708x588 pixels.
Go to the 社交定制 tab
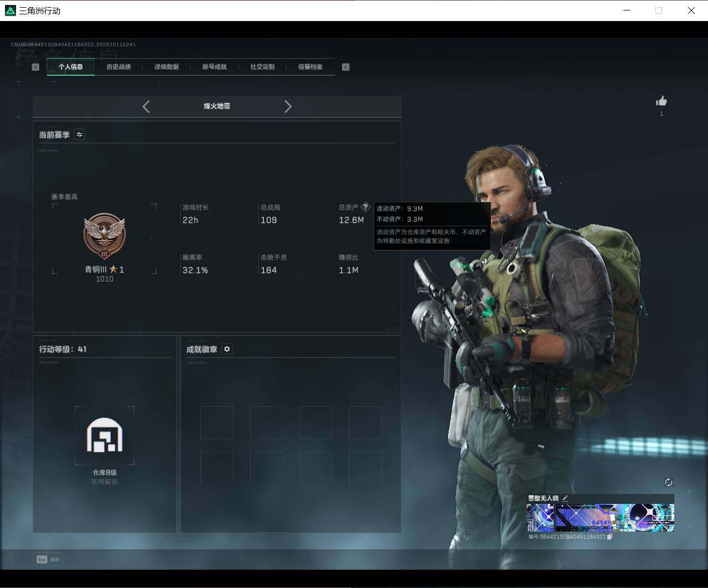click(262, 67)
